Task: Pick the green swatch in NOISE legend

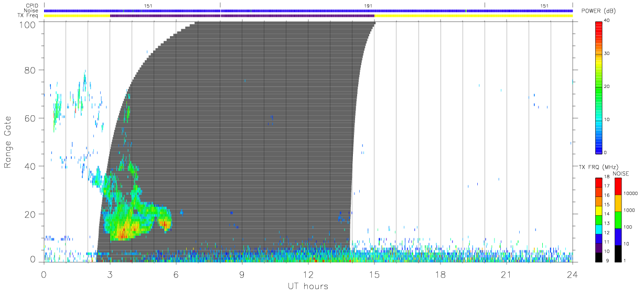Action: 618,219
